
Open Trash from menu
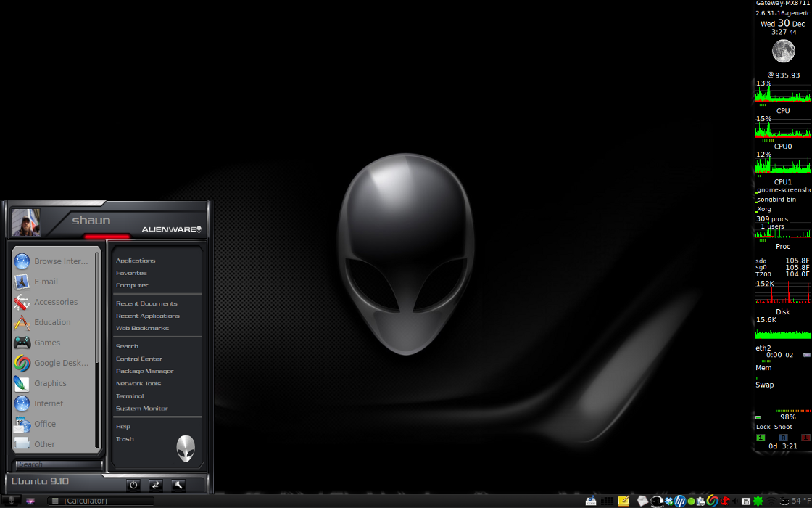point(125,439)
